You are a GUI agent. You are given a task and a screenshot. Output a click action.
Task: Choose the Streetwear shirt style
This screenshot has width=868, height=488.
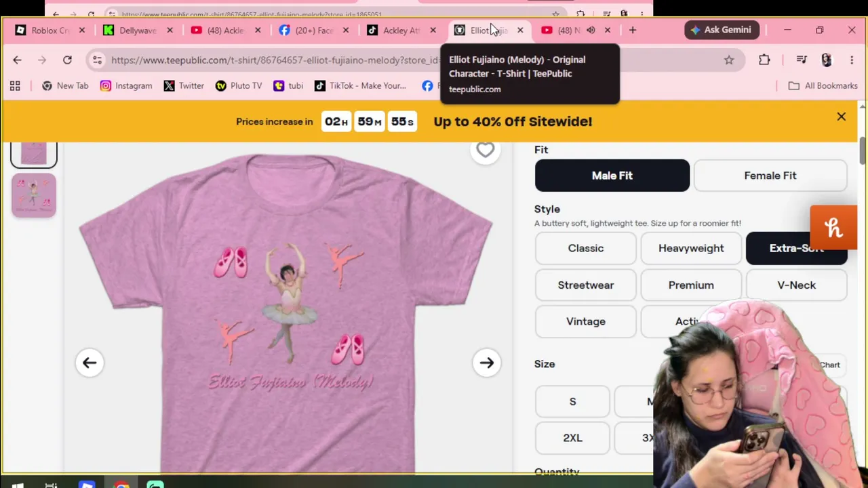pos(586,285)
